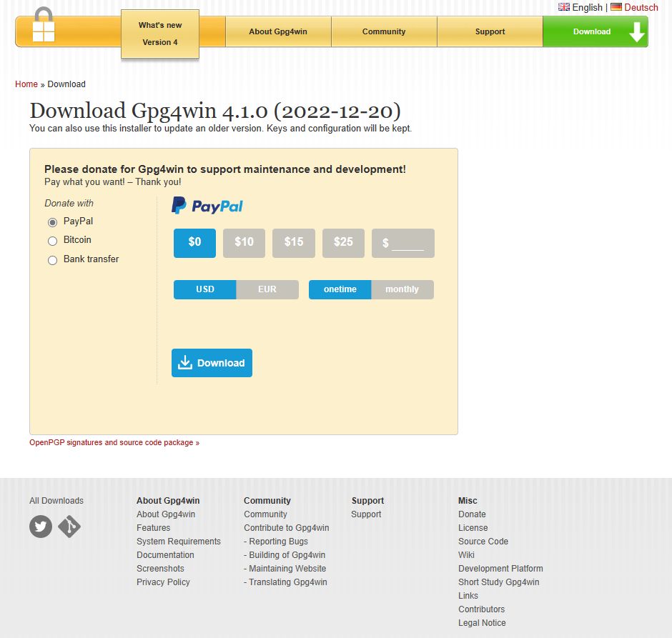Open What's new Version 4 tab

[x=160, y=34]
